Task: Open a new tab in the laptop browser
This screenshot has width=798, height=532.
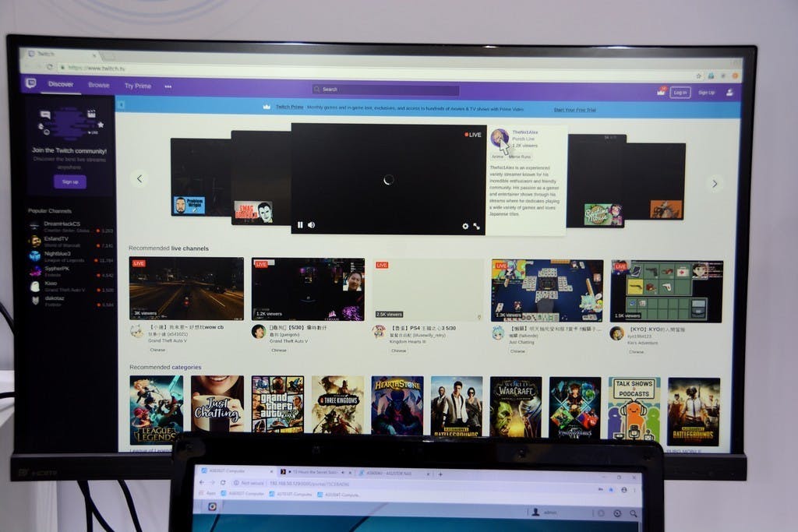Action: 441,474
